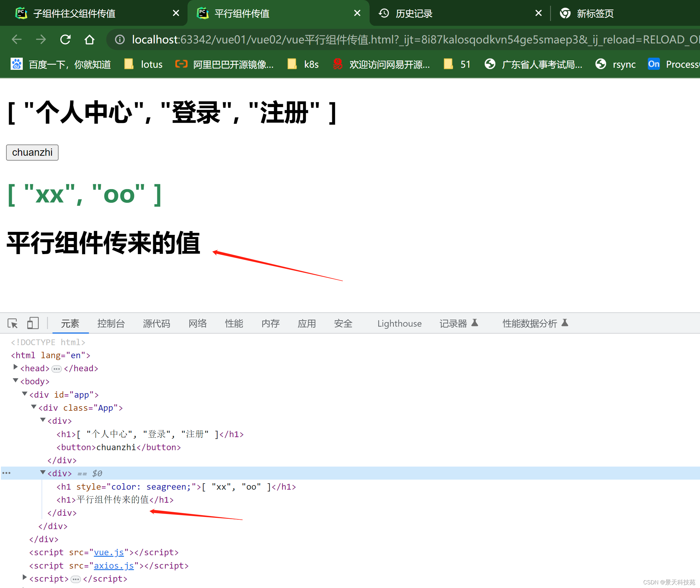Screen dimensions: 700x588
Task: Switch to the 子组件往父组件传值 tab
Action: coord(93,13)
